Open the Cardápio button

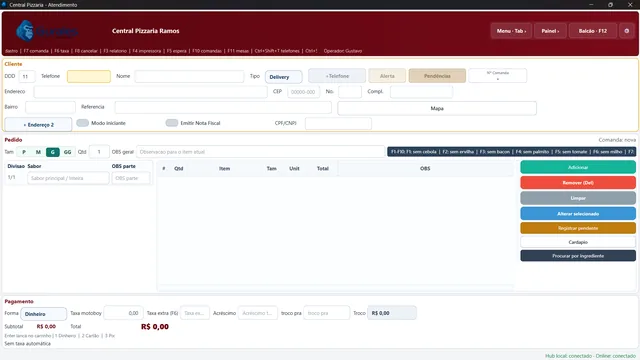coord(578,242)
